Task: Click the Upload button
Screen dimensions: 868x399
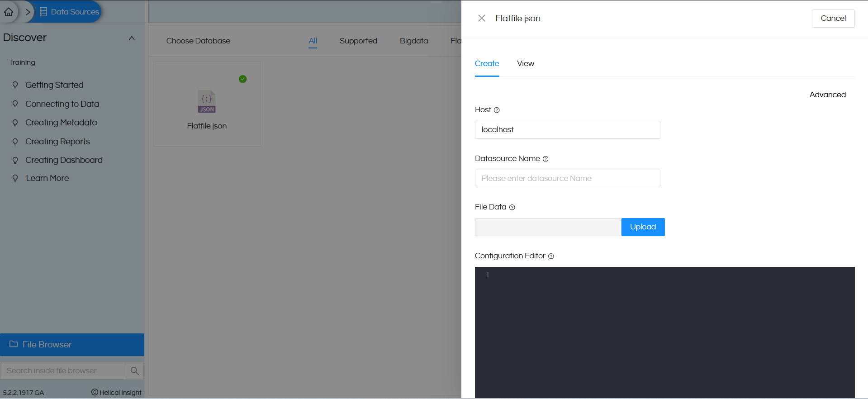Action: pos(643,227)
